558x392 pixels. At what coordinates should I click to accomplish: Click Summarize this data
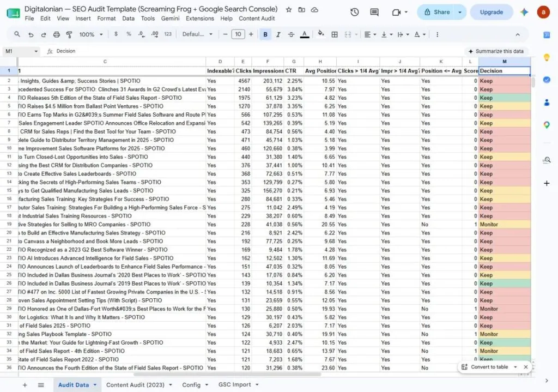pyautogui.click(x=496, y=51)
